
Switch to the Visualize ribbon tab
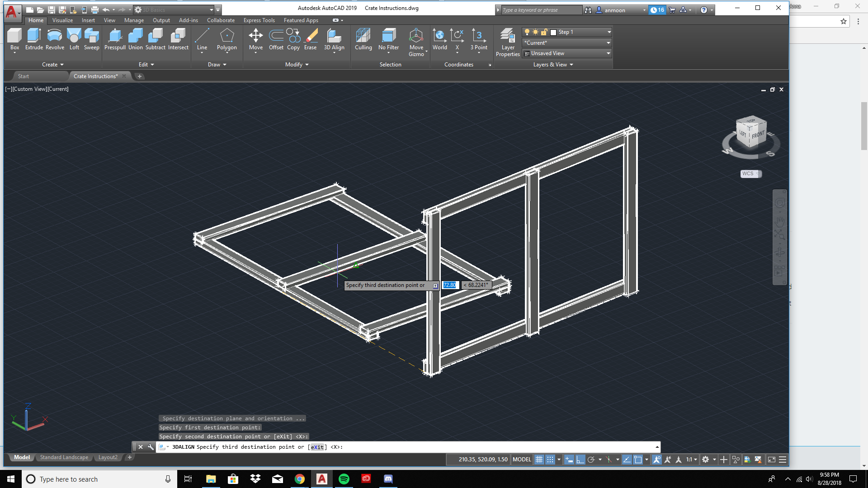[x=62, y=20]
